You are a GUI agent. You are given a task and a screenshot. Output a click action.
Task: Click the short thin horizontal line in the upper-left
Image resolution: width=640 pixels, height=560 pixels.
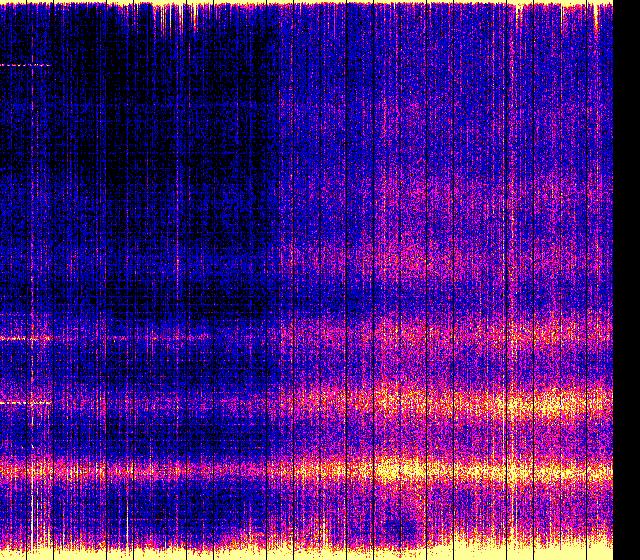coord(25,65)
